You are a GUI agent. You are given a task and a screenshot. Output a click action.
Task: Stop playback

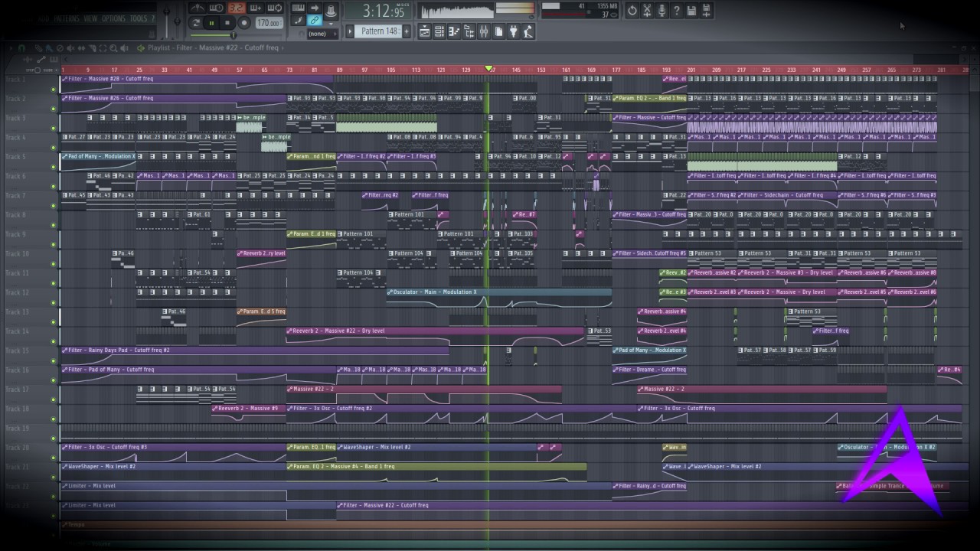(x=227, y=23)
